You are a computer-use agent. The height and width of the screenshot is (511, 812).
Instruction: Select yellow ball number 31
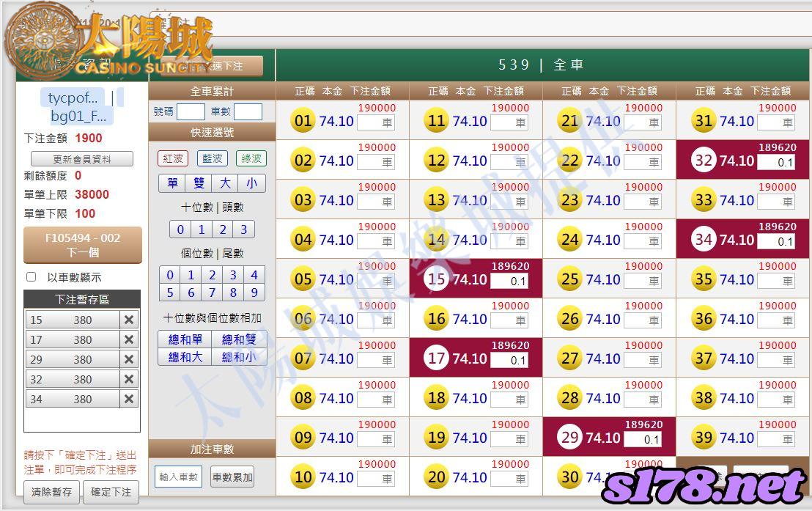pyautogui.click(x=704, y=121)
